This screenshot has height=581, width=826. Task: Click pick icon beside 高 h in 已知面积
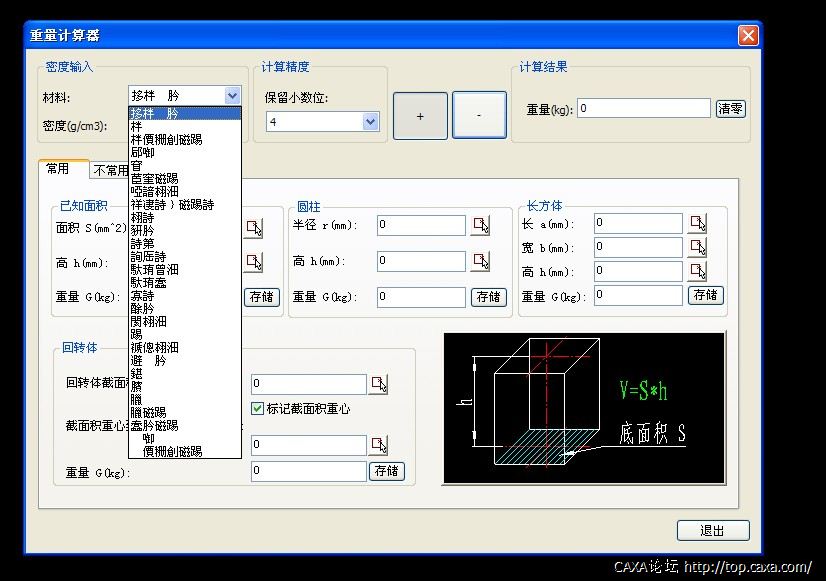(x=254, y=262)
